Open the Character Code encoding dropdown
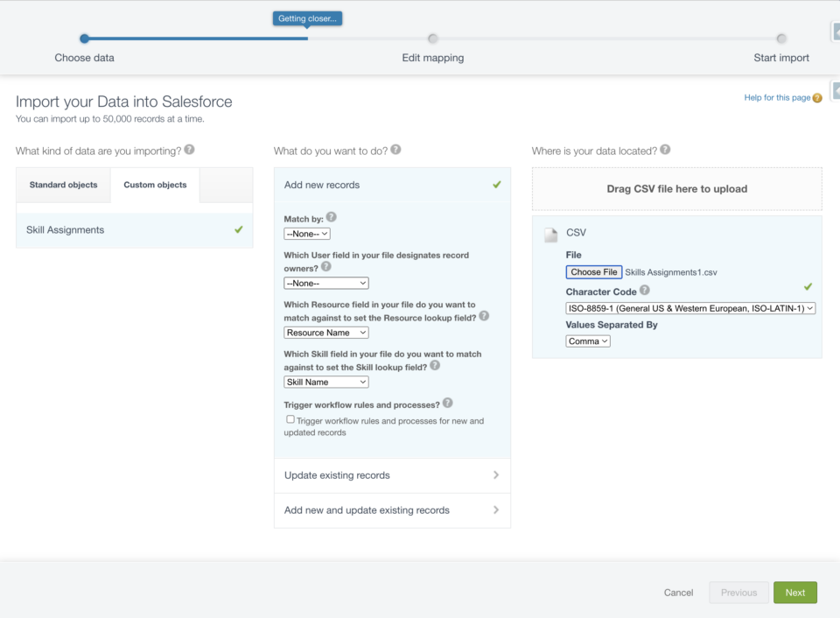The height and width of the screenshot is (618, 840). [x=690, y=308]
